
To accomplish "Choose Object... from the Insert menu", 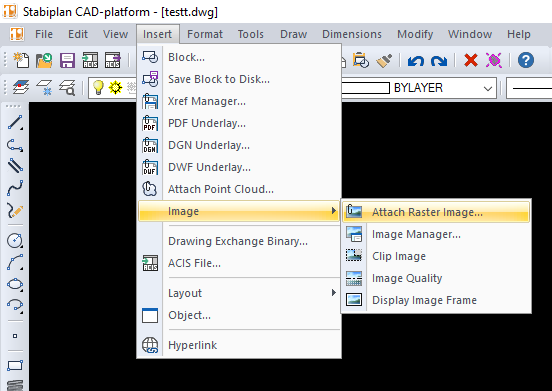I will point(238,315).
